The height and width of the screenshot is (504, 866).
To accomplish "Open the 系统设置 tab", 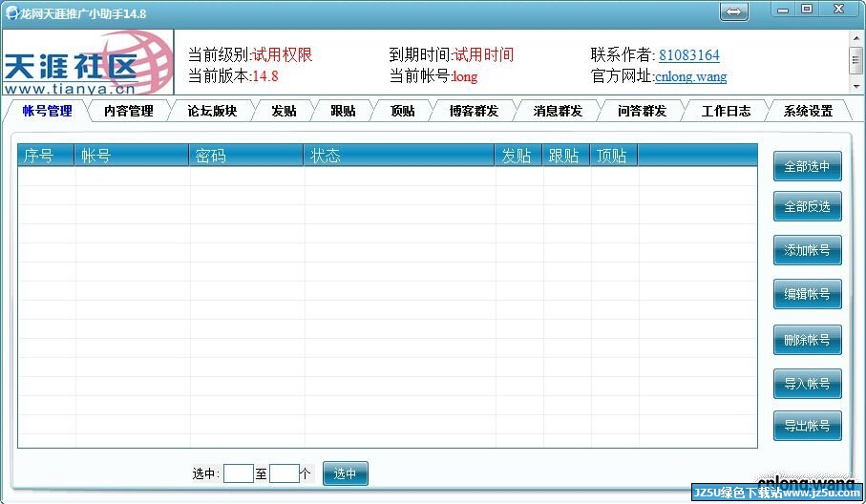I will 808,111.
